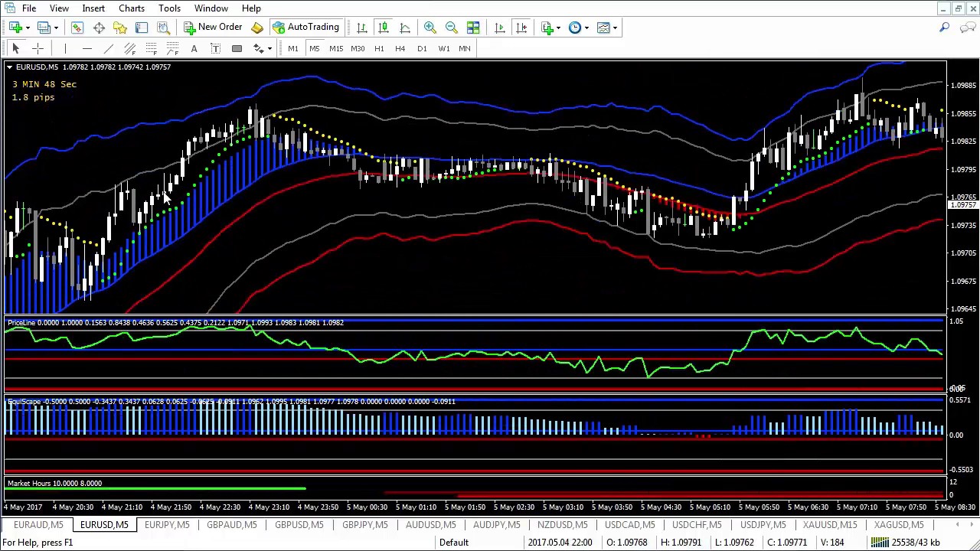
Task: Open the View menu
Action: pos(59,8)
